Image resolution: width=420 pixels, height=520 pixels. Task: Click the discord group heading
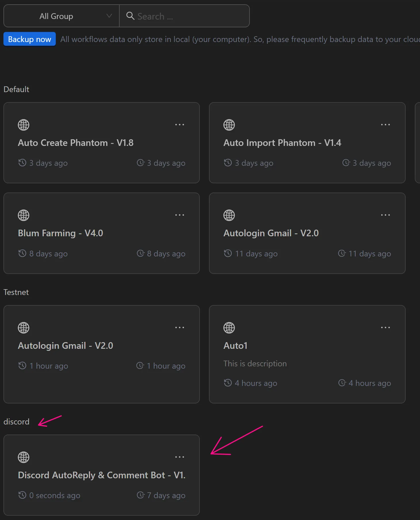[16, 422]
